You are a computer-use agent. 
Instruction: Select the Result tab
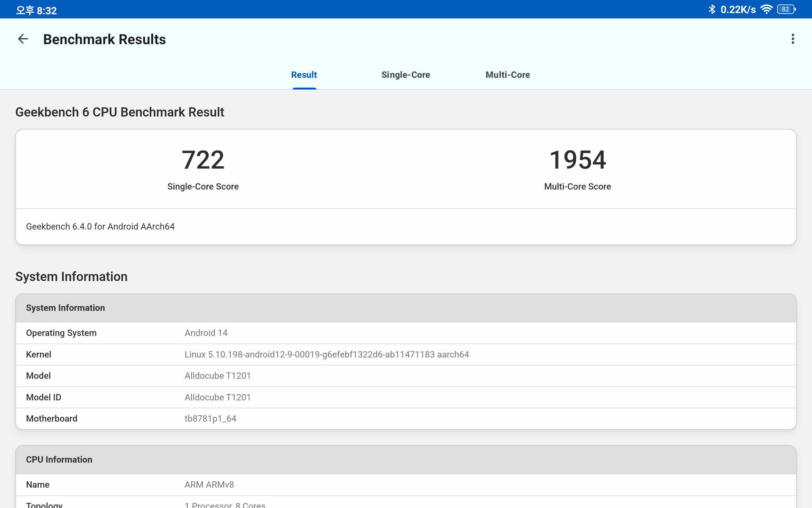point(304,75)
